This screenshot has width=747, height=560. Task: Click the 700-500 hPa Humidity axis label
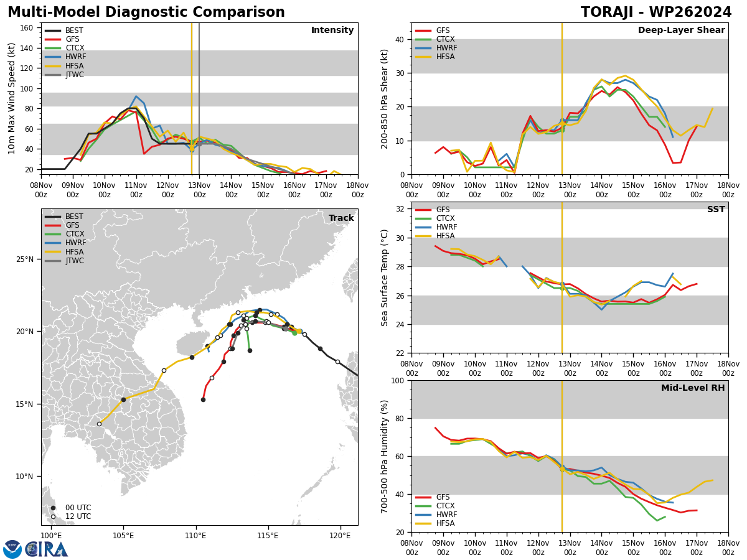pyautogui.click(x=385, y=456)
